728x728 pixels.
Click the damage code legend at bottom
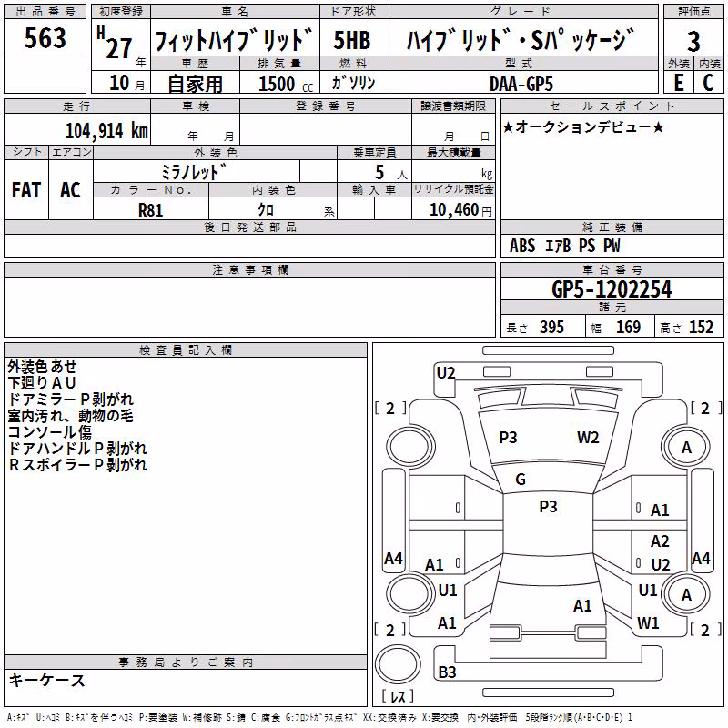point(319,717)
